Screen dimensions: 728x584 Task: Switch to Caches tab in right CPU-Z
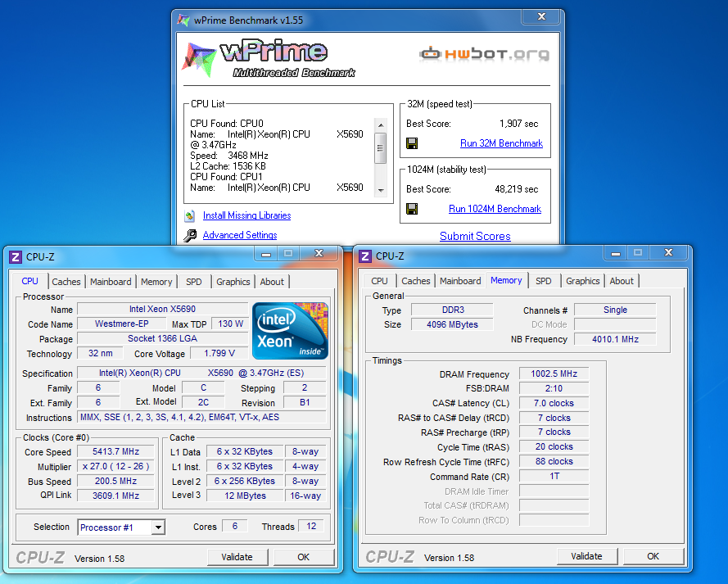415,281
